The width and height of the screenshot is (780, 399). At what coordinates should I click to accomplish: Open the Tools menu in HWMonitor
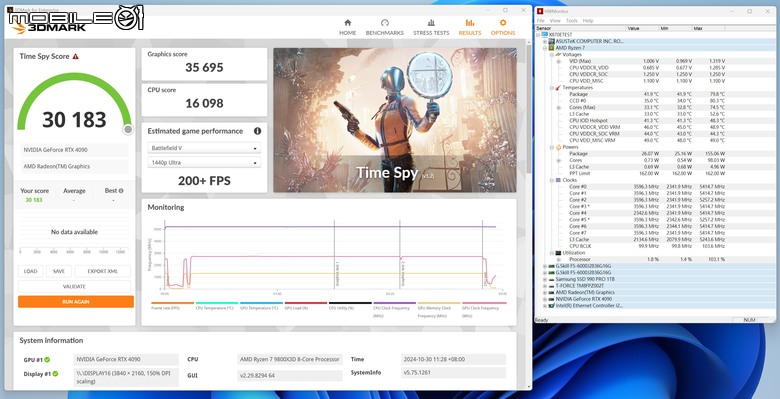coord(572,21)
